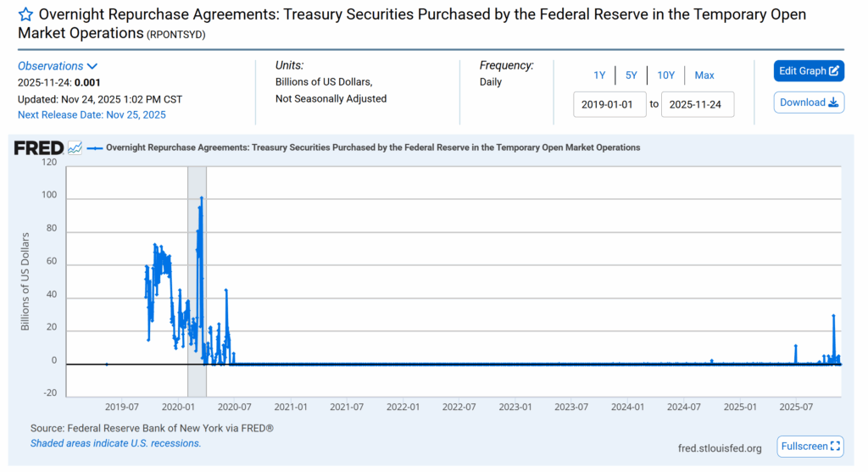This screenshot has width=868, height=472.
Task: Open Next Release Date Nov 25 link
Action: [x=92, y=114]
